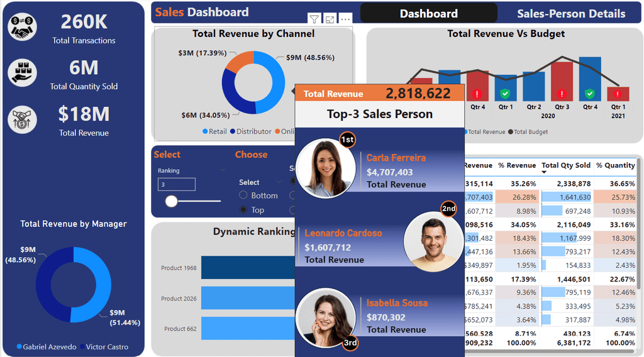Click red alert icon above Qtr 3 2020
The height and width of the screenshot is (357, 644).
coord(562,94)
